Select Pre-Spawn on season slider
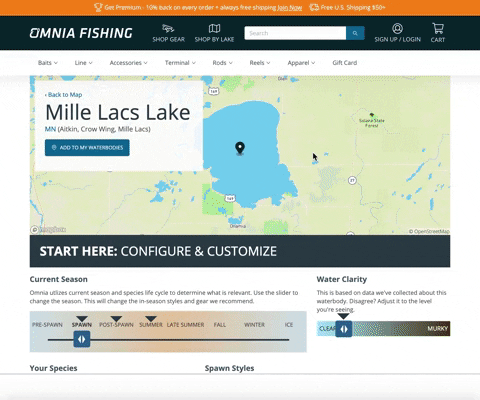Screen dimensions: 480x400 (47, 325)
